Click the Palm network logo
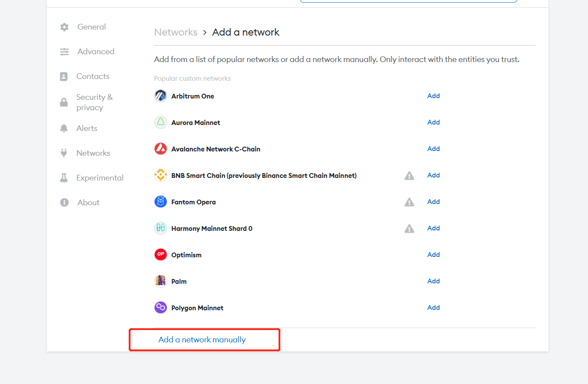 tap(161, 281)
